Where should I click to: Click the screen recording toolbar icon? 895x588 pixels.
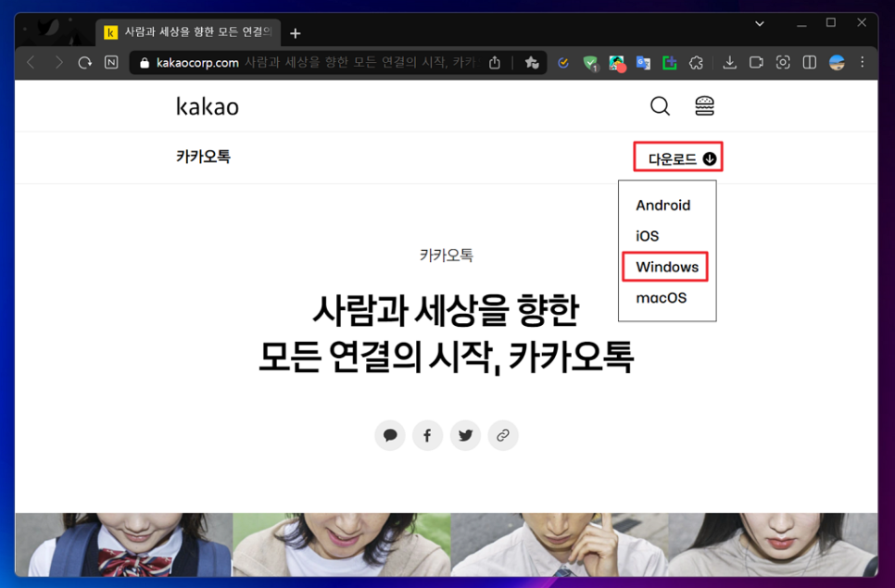756,63
